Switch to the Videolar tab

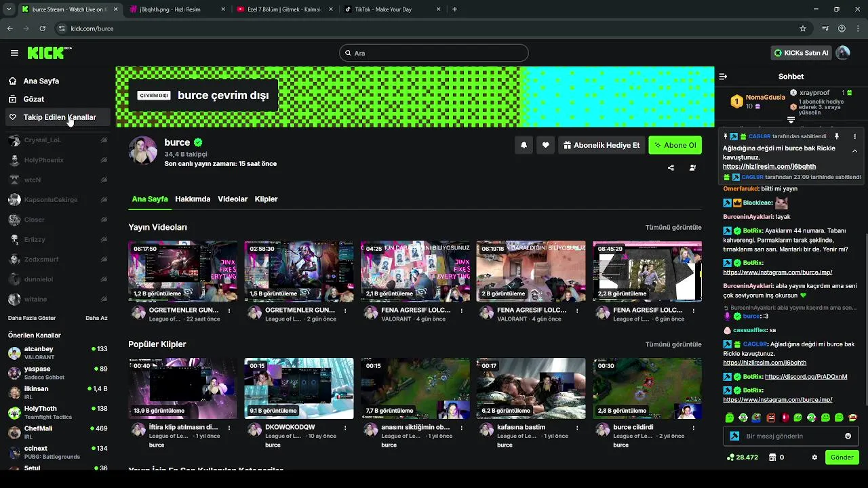pyautogui.click(x=233, y=199)
